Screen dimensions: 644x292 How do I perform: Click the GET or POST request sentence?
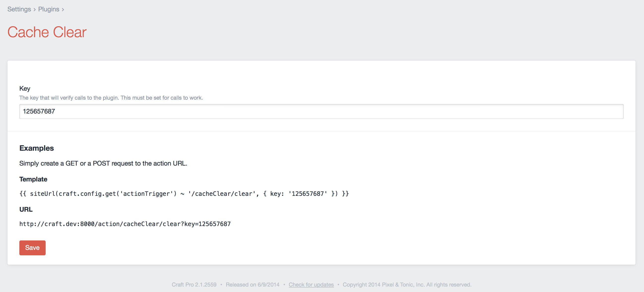tap(103, 163)
